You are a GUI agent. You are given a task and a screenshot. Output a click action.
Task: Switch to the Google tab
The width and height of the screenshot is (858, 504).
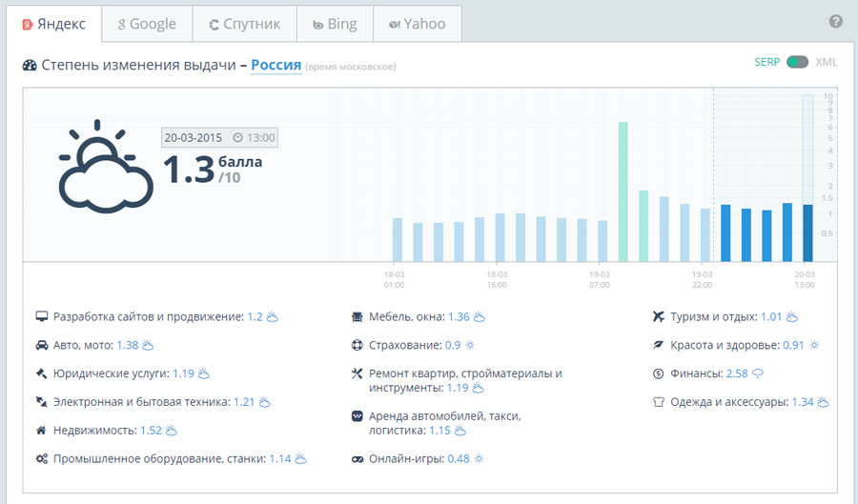(x=147, y=24)
